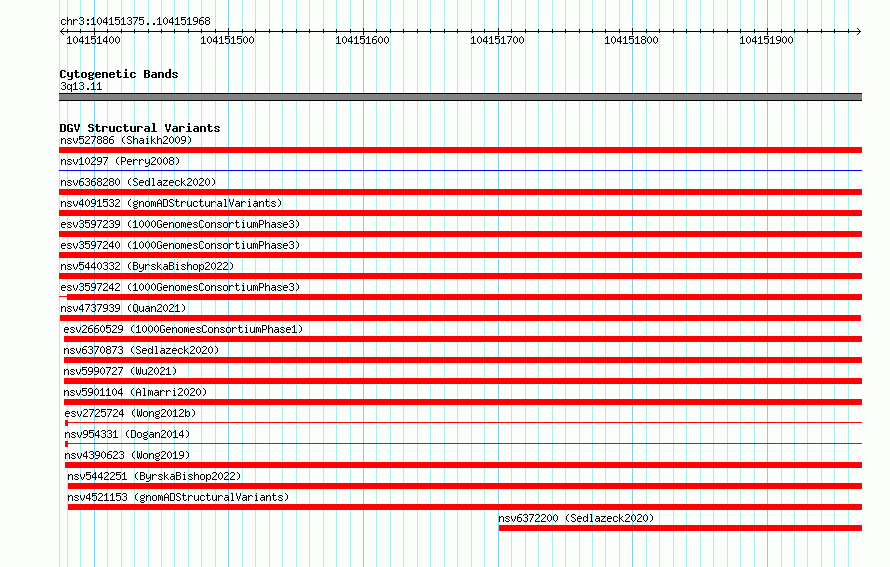Click ruler position 104151600
Image resolution: width=890 pixels, height=567 pixels.
pos(362,40)
